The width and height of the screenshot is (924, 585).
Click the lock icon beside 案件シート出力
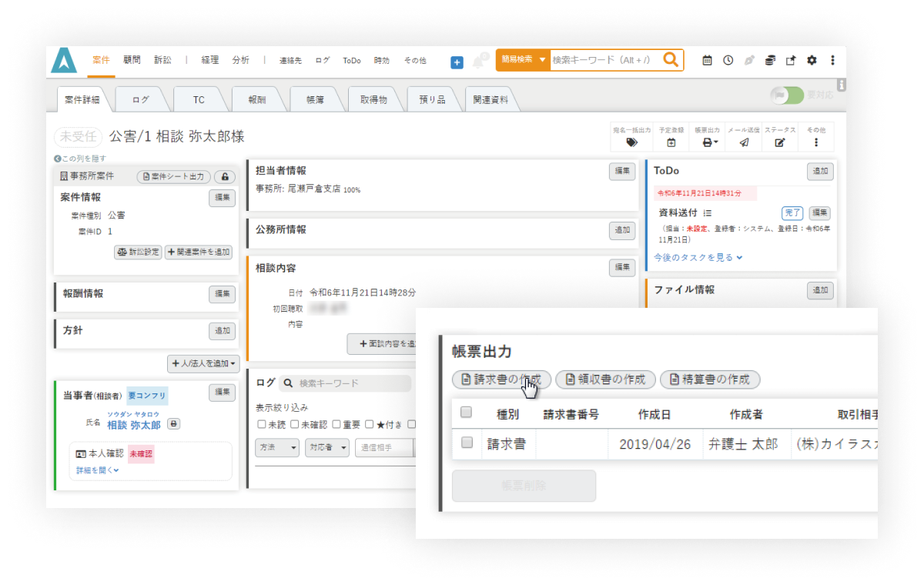click(x=224, y=176)
